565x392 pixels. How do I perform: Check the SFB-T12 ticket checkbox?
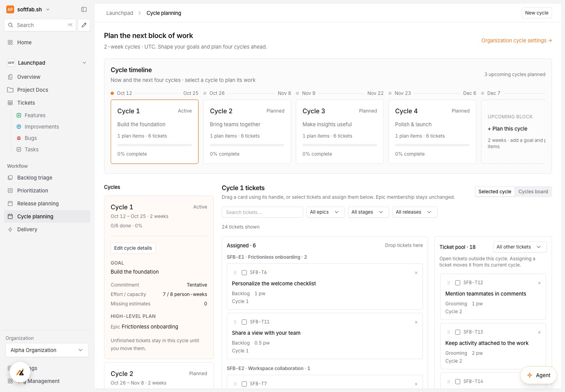click(x=457, y=283)
